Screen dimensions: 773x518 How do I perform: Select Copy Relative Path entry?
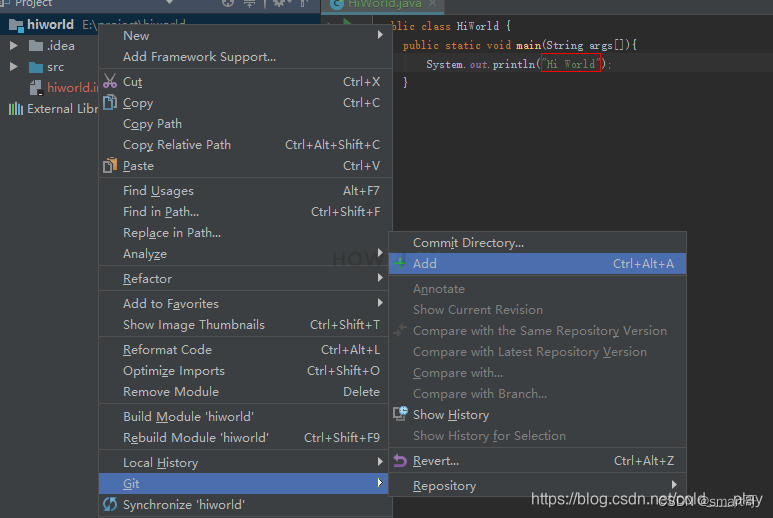246,144
